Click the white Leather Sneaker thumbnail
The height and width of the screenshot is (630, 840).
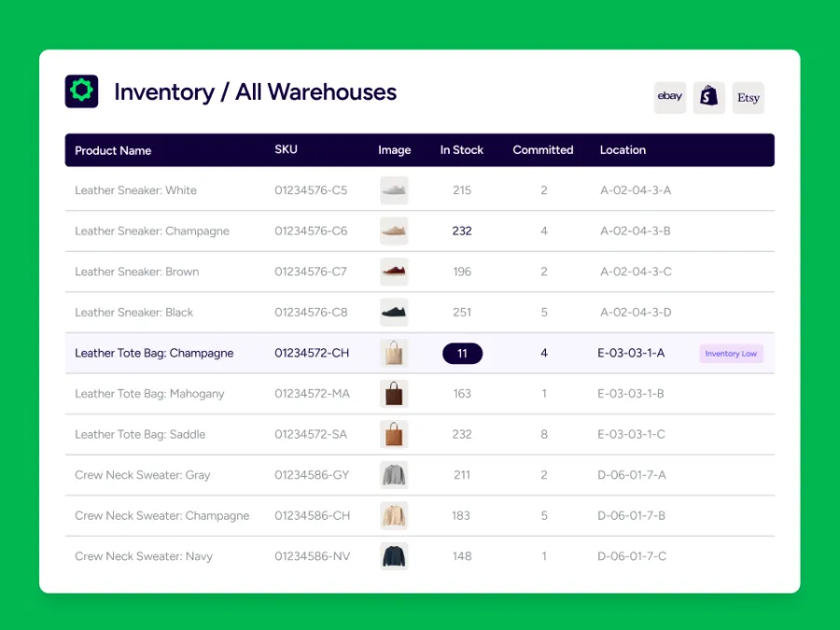tap(394, 190)
